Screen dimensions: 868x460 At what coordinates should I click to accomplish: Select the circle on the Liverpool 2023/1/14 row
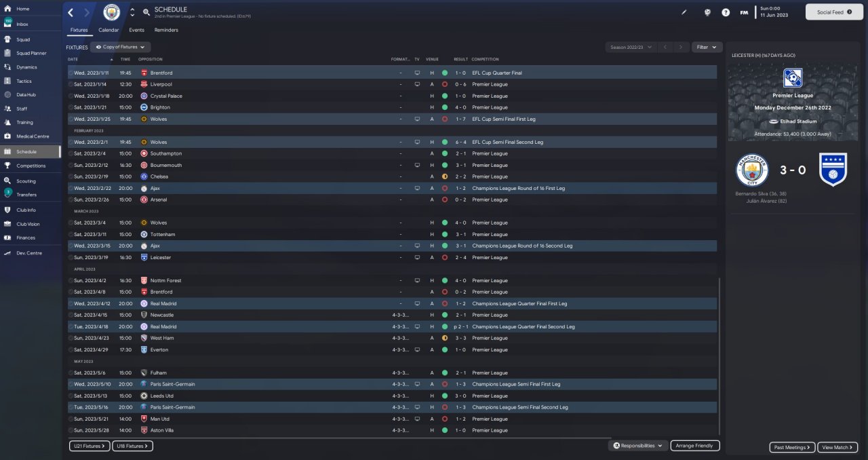pos(71,84)
